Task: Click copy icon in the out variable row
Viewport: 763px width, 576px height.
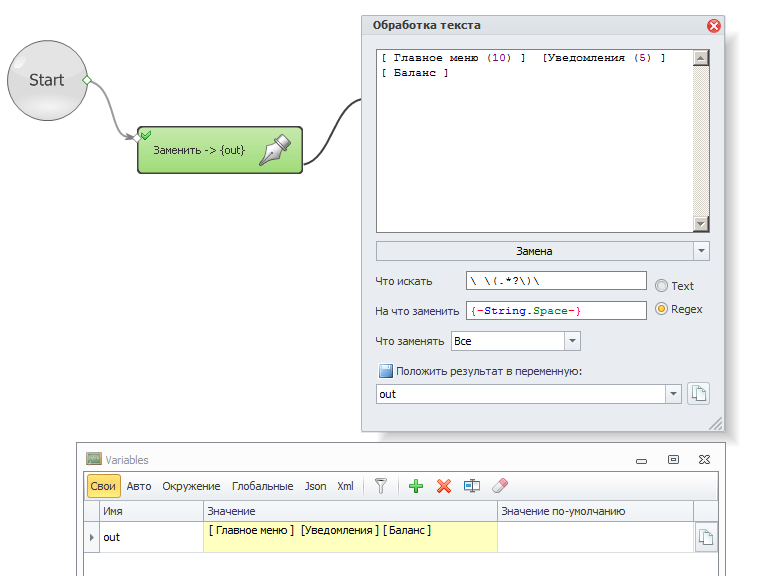Action: tap(706, 538)
